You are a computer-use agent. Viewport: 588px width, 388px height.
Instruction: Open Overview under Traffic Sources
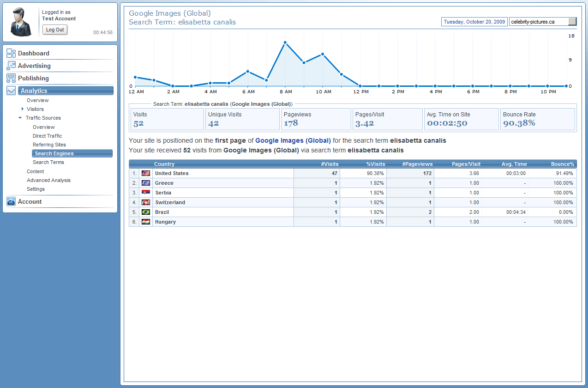(x=43, y=127)
